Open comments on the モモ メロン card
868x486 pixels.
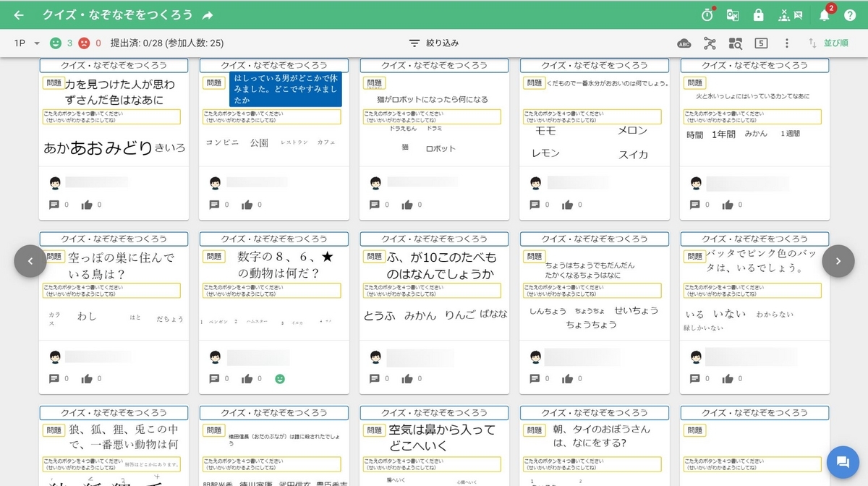tap(535, 205)
